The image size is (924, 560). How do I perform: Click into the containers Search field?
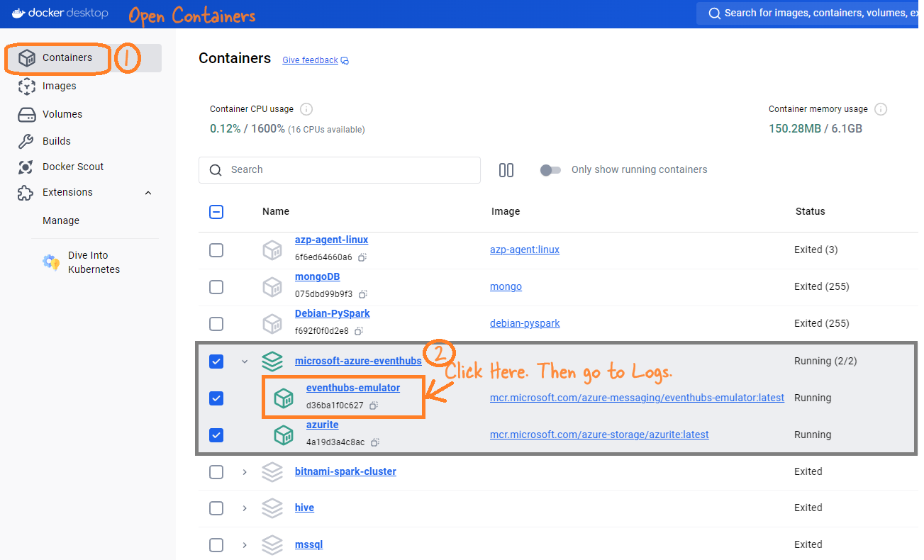pyautogui.click(x=340, y=170)
